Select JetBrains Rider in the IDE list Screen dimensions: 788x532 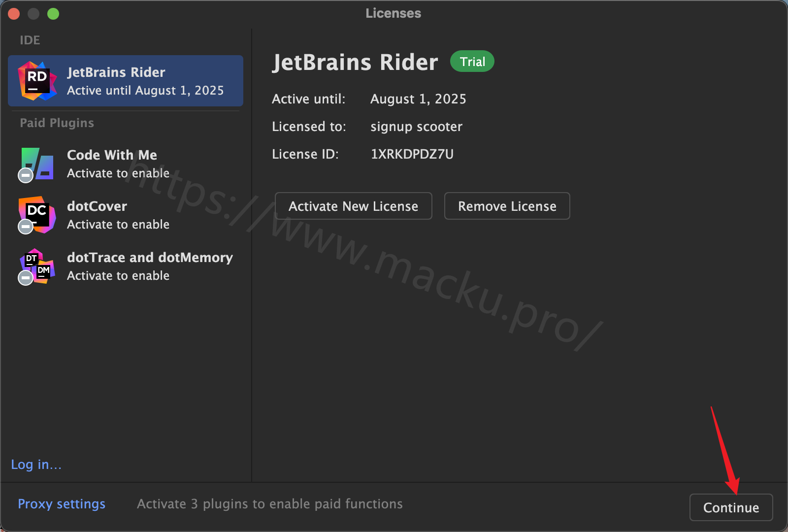click(126, 81)
